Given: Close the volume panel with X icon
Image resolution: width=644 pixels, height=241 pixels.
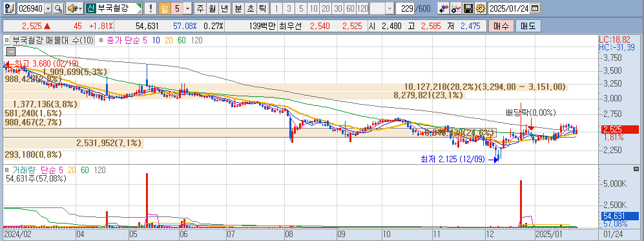Looking at the screenshot, I should point(636,169).
